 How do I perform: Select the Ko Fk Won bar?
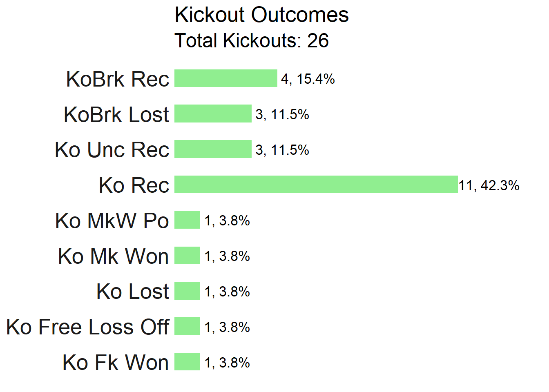pyautogui.click(x=187, y=362)
